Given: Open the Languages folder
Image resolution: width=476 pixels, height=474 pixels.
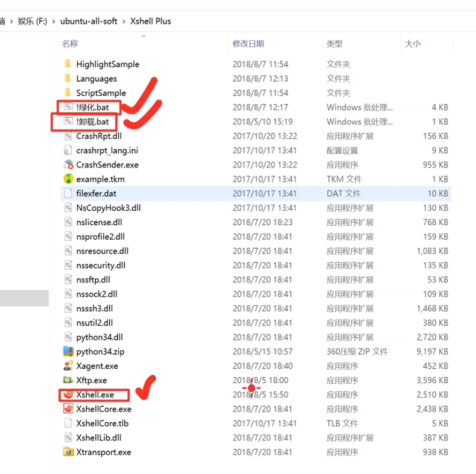Looking at the screenshot, I should 96,79.
